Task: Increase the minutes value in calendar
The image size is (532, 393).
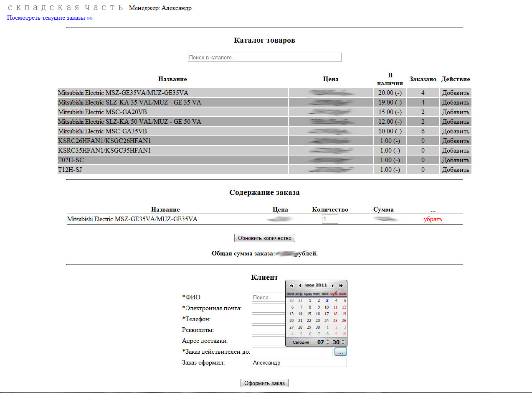Action: click(343, 340)
